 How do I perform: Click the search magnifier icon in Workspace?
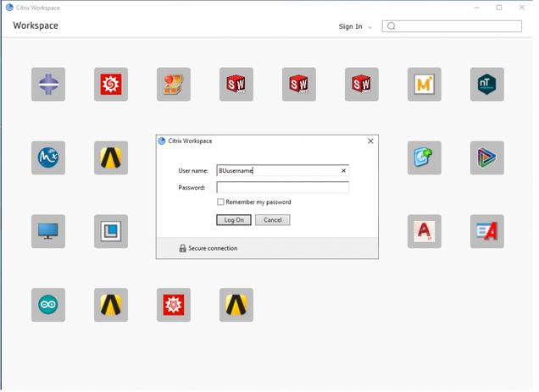(x=392, y=26)
